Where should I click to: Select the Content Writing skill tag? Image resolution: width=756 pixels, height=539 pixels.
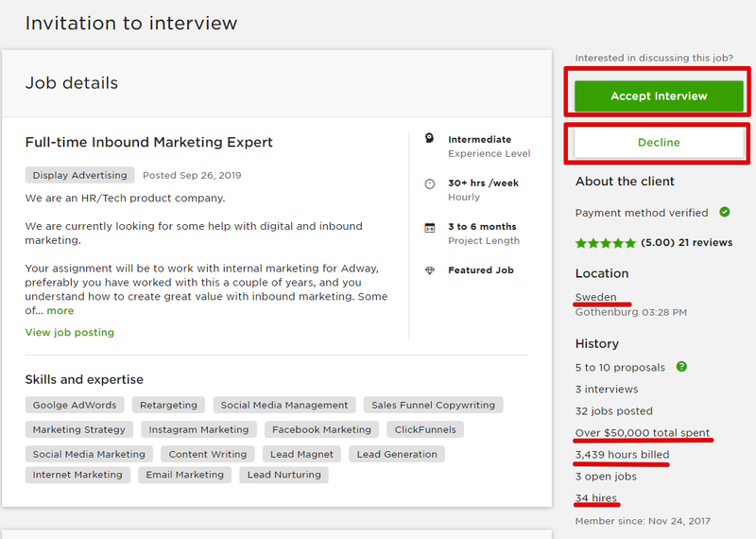point(208,454)
